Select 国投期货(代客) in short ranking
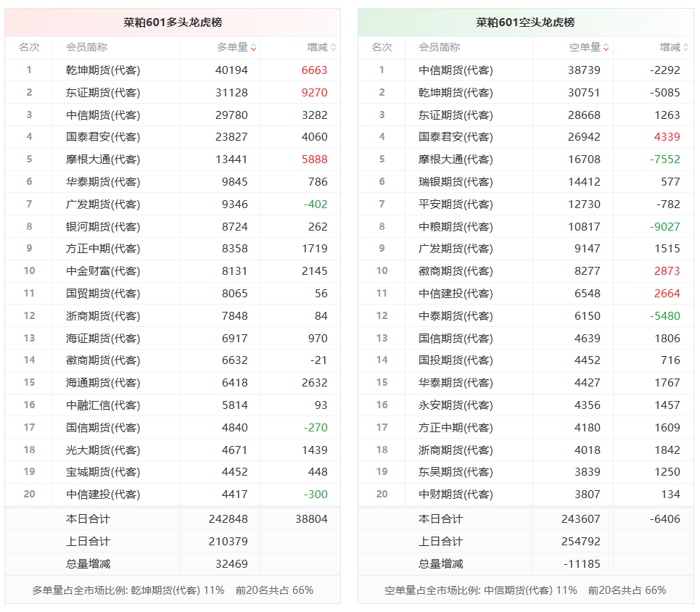 pyautogui.click(x=456, y=360)
